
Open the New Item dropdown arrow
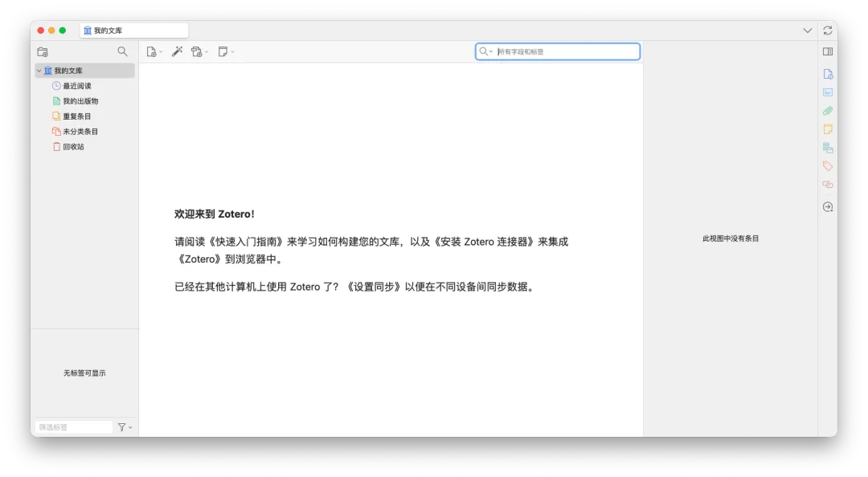coord(161,52)
